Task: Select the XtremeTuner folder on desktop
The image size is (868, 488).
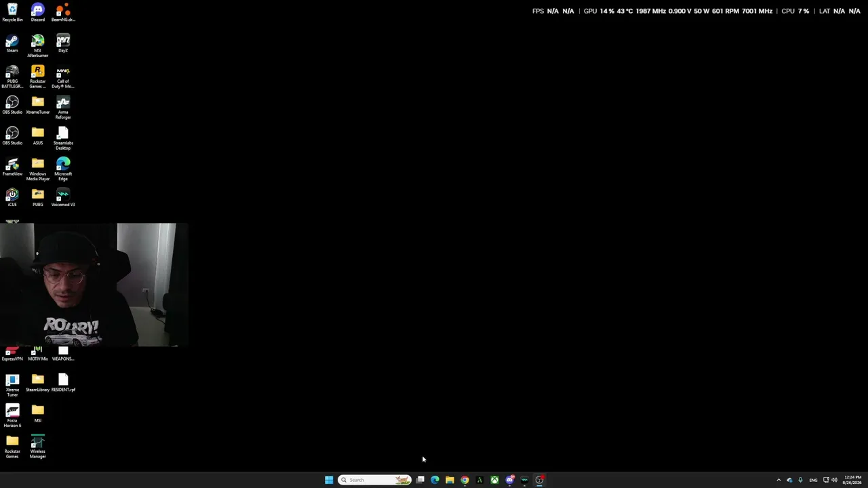Action: (x=38, y=105)
